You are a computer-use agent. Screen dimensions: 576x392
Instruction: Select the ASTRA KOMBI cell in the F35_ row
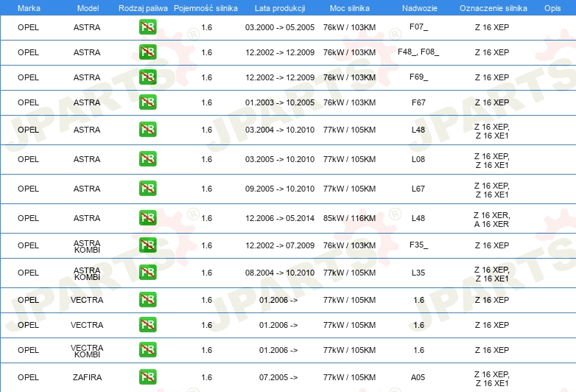tap(87, 246)
